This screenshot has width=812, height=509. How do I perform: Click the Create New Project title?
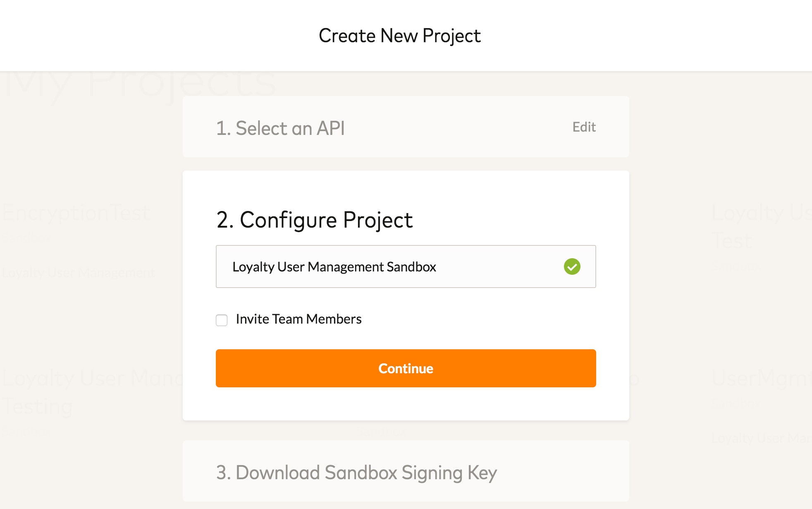pyautogui.click(x=399, y=36)
